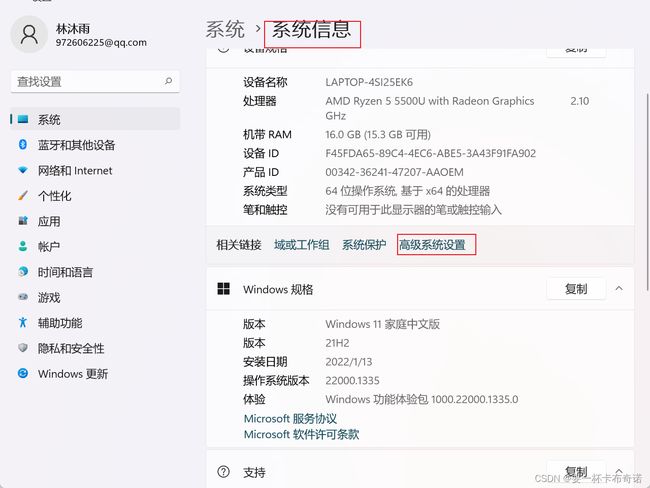The height and width of the screenshot is (488, 650).
Task: Click the 相关链接 label
Action: coord(239,245)
